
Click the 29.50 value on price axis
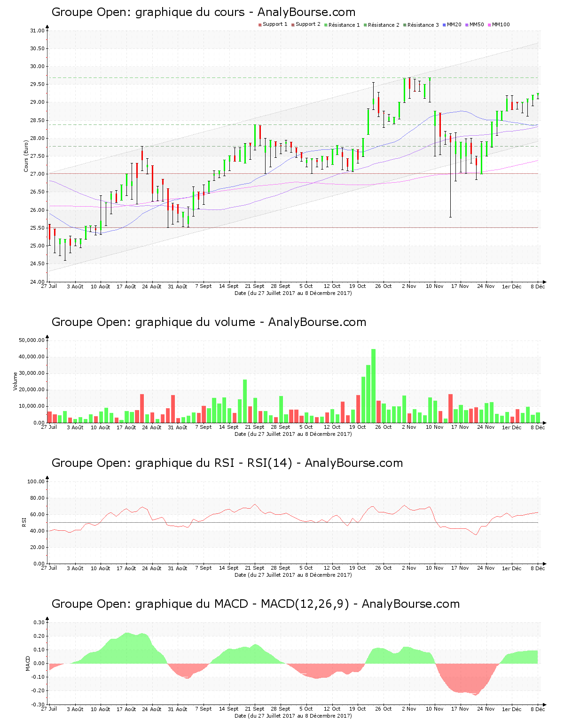[x=37, y=85]
